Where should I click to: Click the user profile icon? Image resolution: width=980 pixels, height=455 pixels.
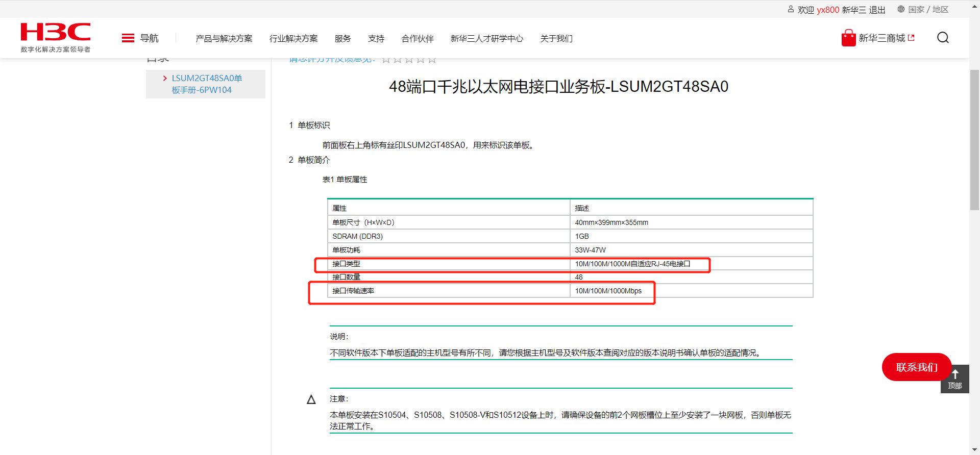tap(791, 9)
